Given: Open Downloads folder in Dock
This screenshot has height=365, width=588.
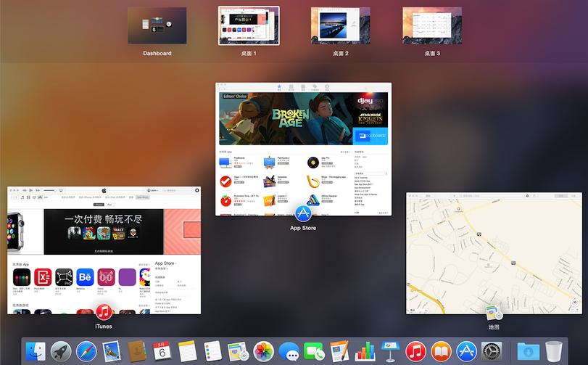Looking at the screenshot, I should 528,351.
